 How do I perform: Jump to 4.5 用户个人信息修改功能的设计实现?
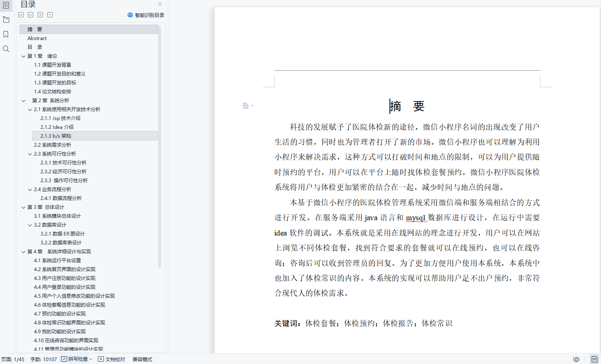[74, 296]
